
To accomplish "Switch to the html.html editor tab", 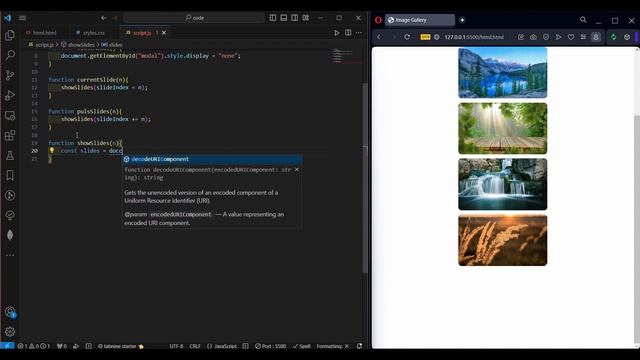I will (41, 33).
